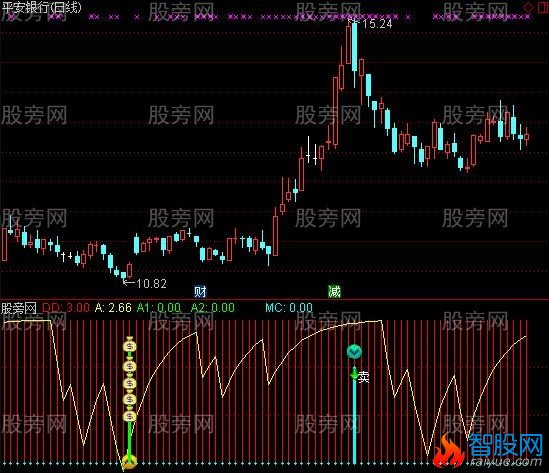Click the 10.82 low price label
The height and width of the screenshot is (473, 549).
(x=151, y=284)
